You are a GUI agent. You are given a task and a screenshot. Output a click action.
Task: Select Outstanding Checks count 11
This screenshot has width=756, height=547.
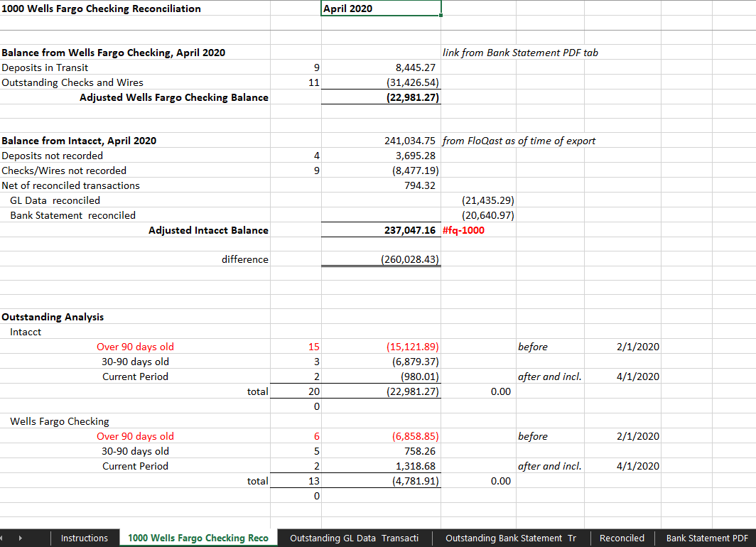pyautogui.click(x=314, y=82)
